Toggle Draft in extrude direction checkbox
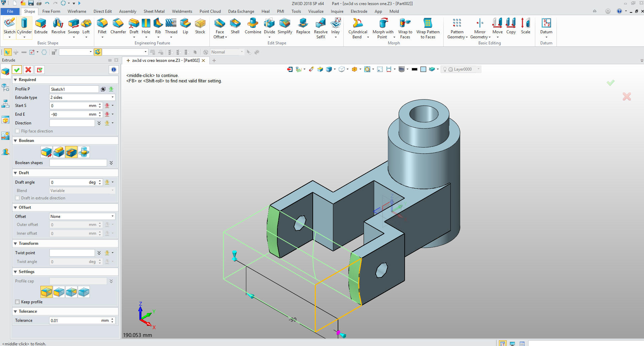 click(x=18, y=198)
